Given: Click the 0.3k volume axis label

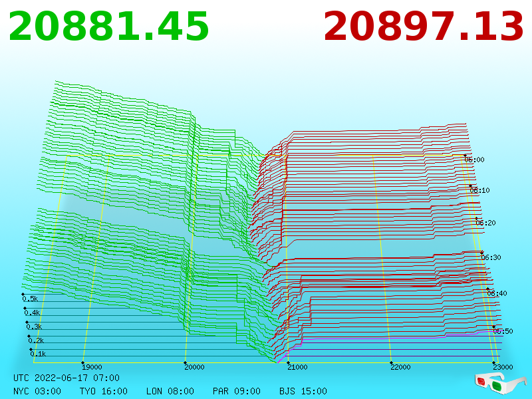Looking at the screenshot, I should click(35, 327).
